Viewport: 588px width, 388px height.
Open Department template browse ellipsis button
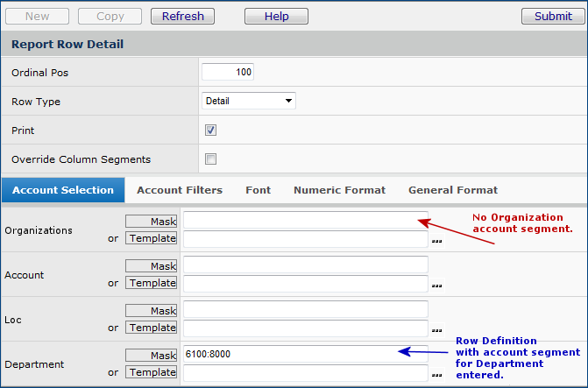436,374
